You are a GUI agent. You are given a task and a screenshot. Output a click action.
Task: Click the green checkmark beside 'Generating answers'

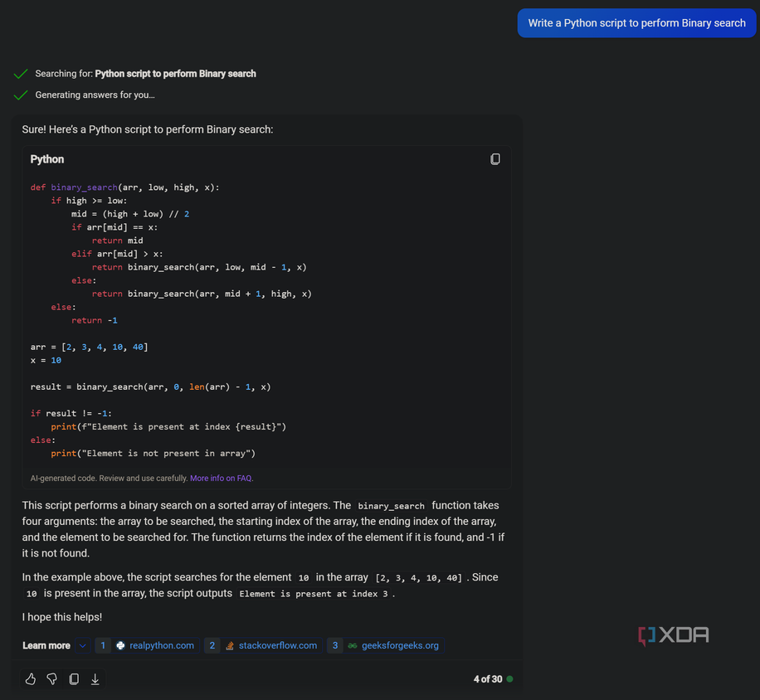coord(21,95)
